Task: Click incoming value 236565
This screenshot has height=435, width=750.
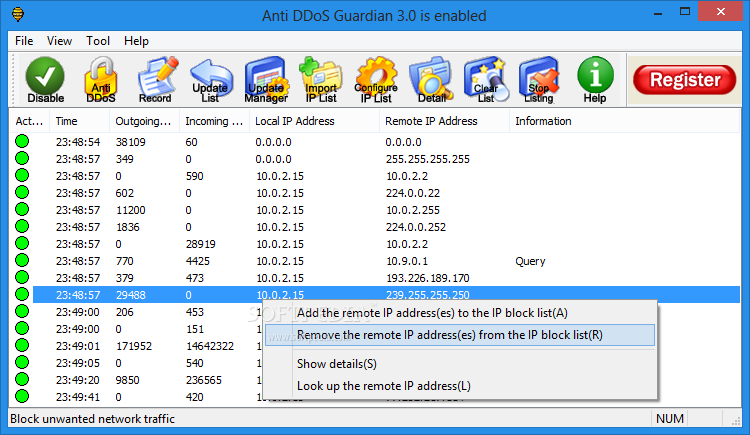Action: 203,380
